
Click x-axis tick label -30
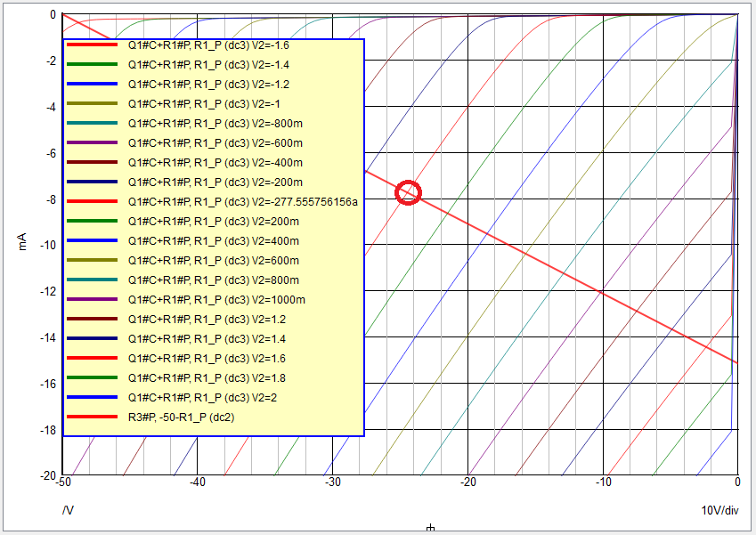pyautogui.click(x=333, y=482)
